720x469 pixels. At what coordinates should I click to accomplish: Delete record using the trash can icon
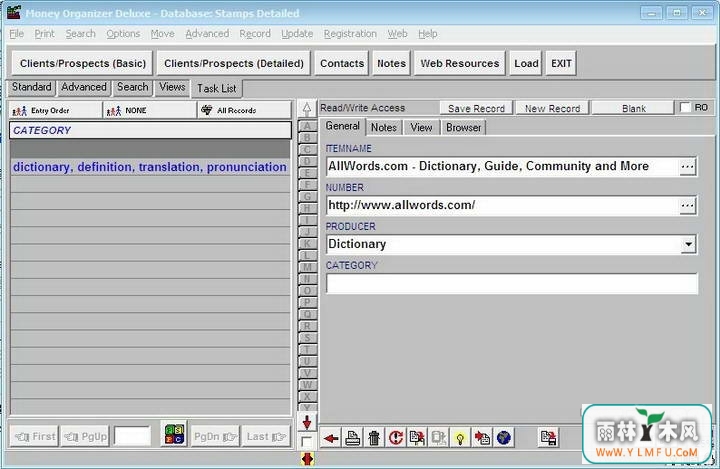pyautogui.click(x=374, y=437)
